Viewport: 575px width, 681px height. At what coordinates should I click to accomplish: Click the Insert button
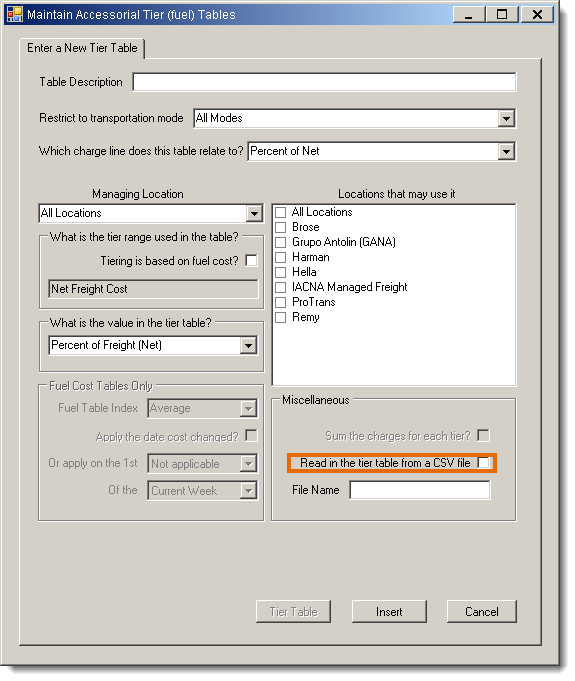click(389, 612)
